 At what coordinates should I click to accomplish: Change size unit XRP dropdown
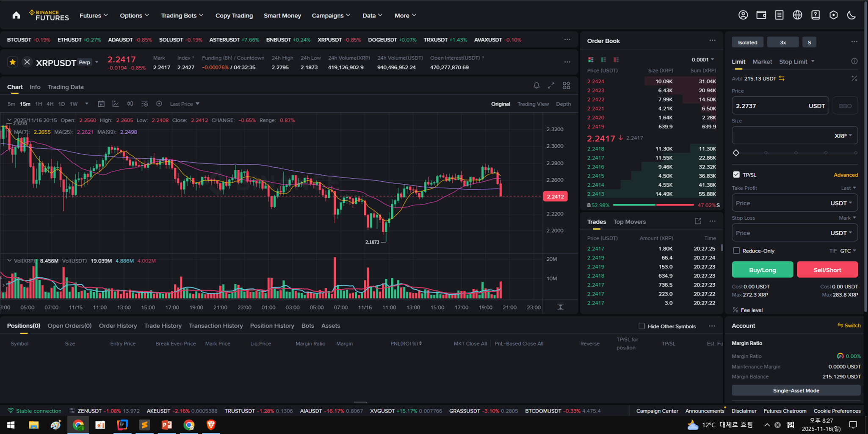point(843,135)
